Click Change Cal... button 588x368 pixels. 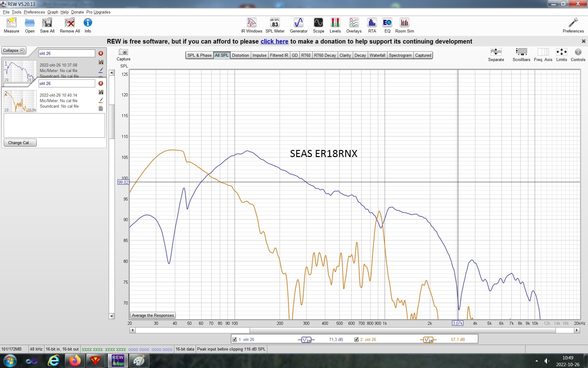click(x=20, y=143)
